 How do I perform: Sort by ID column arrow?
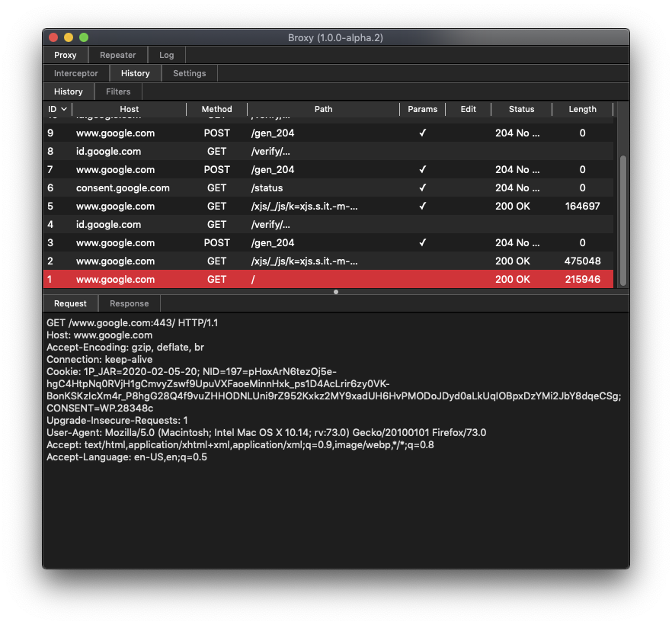click(x=64, y=109)
